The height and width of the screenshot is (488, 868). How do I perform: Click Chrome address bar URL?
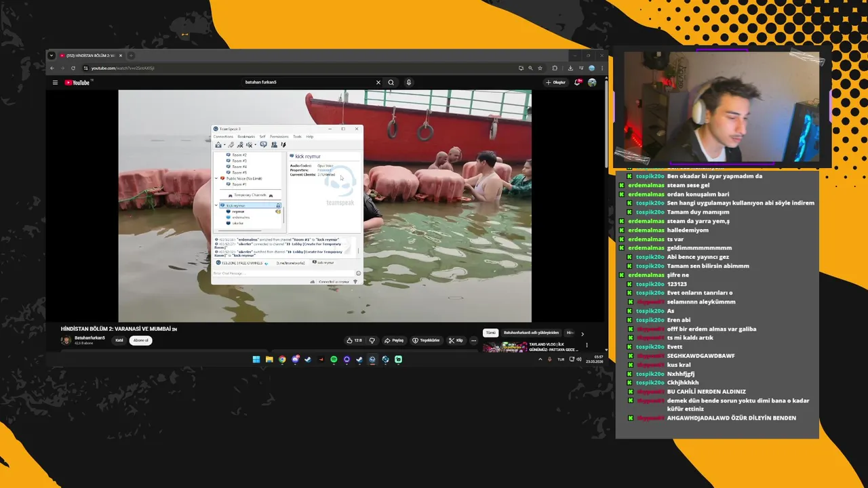[123, 68]
